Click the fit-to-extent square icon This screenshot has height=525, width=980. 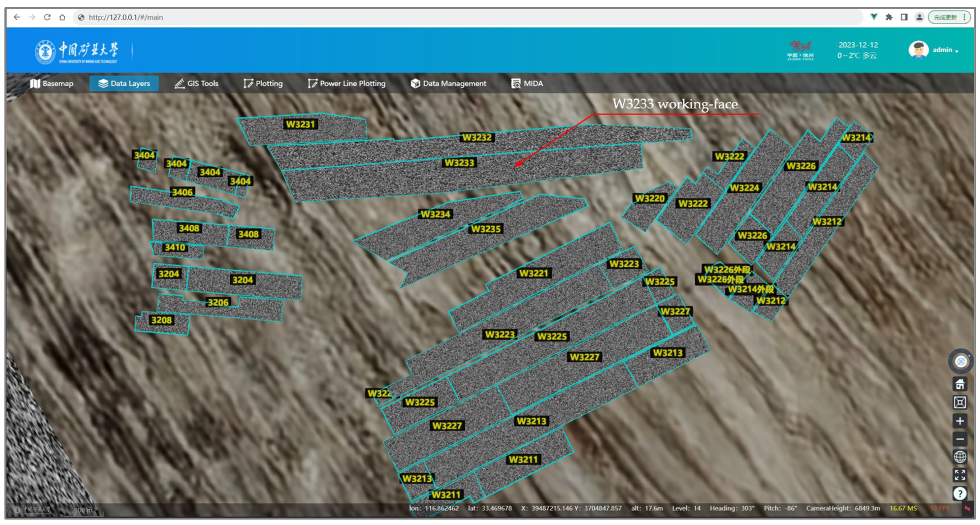(959, 402)
